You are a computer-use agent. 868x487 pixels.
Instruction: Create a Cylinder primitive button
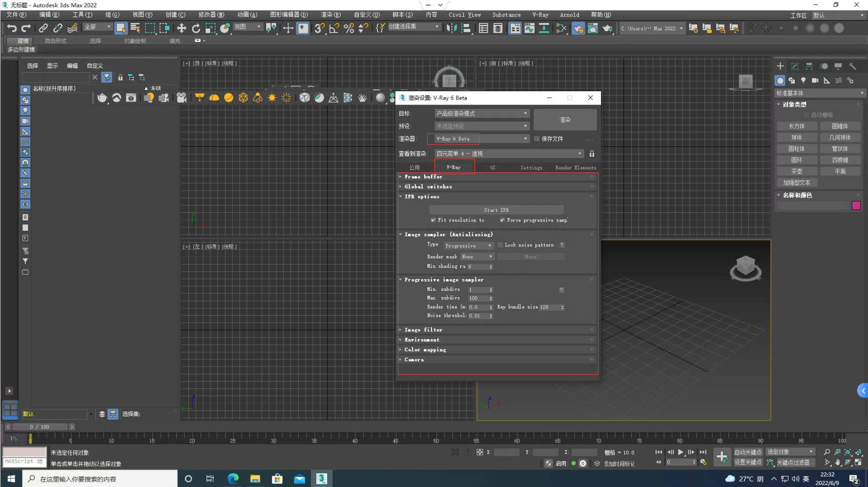click(797, 149)
